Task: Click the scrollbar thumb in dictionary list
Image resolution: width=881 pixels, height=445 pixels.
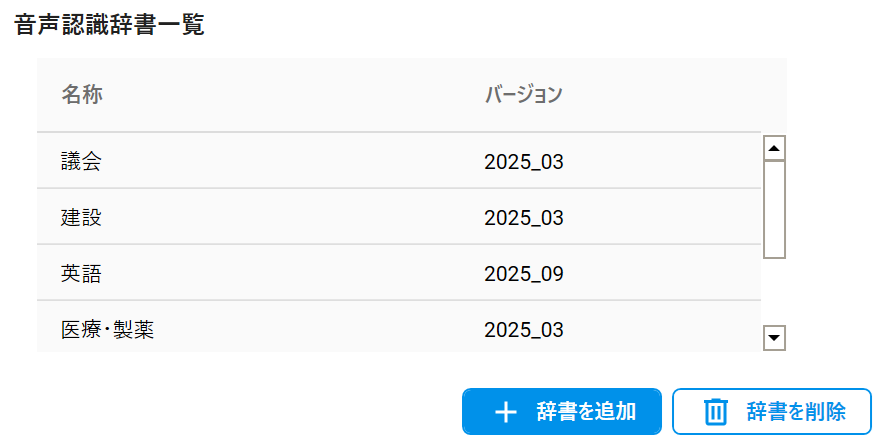Action: click(773, 210)
